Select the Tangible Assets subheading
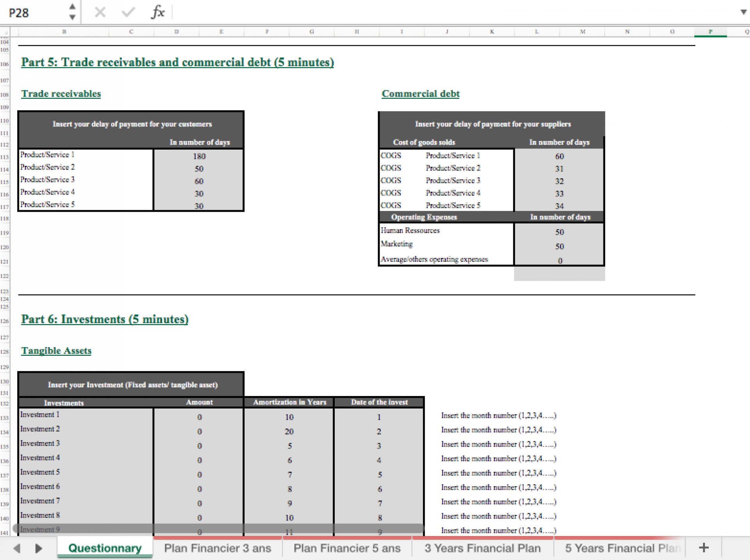The height and width of the screenshot is (560, 750). pos(56,351)
